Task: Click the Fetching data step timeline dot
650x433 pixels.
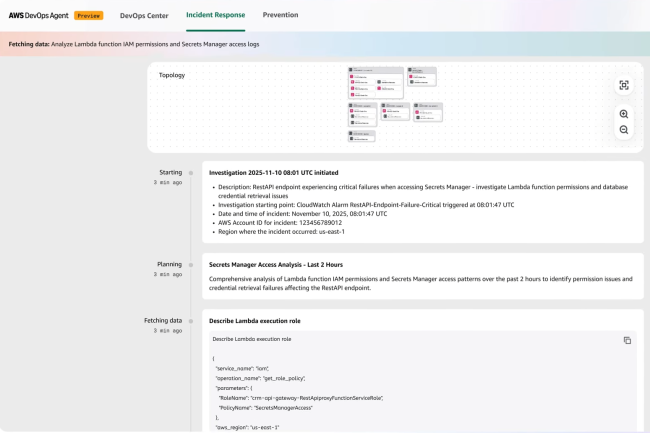Action: [x=191, y=320]
